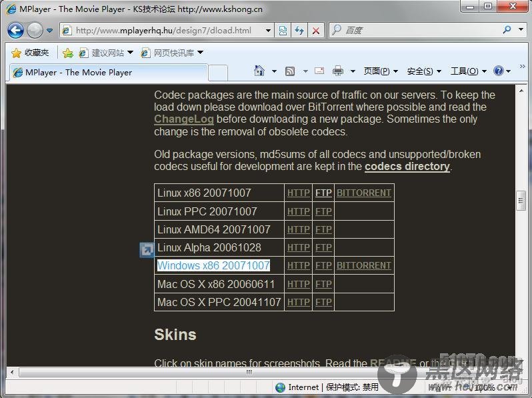This screenshot has height=398, width=532.
Task: Click the RSS feeds icon
Action: coord(290,71)
